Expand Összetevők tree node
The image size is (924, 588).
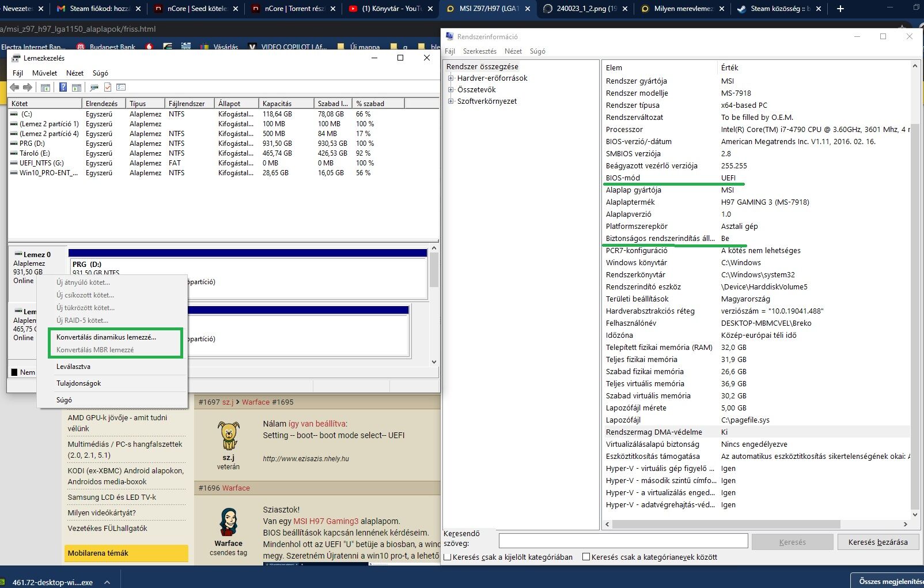pyautogui.click(x=451, y=90)
